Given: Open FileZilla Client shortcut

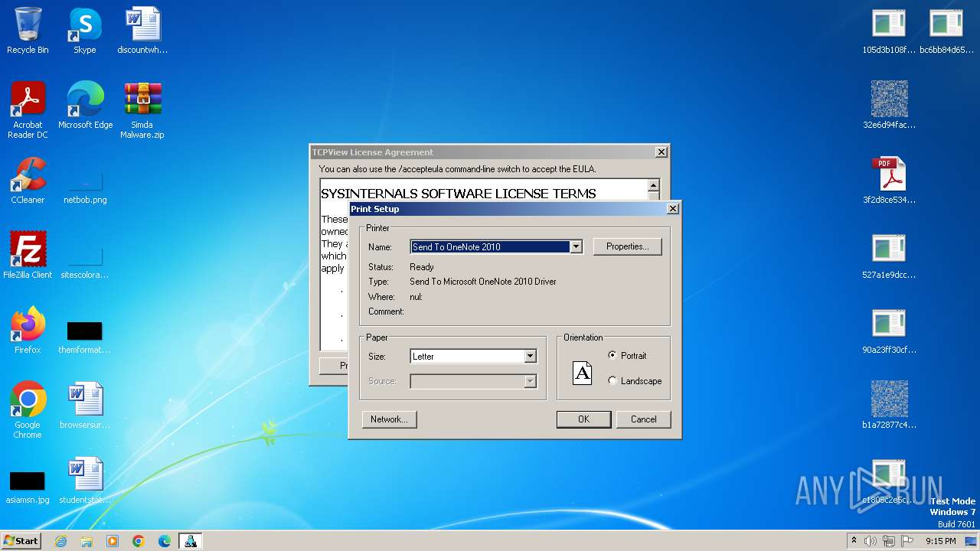Looking at the screenshot, I should pyautogui.click(x=28, y=256).
